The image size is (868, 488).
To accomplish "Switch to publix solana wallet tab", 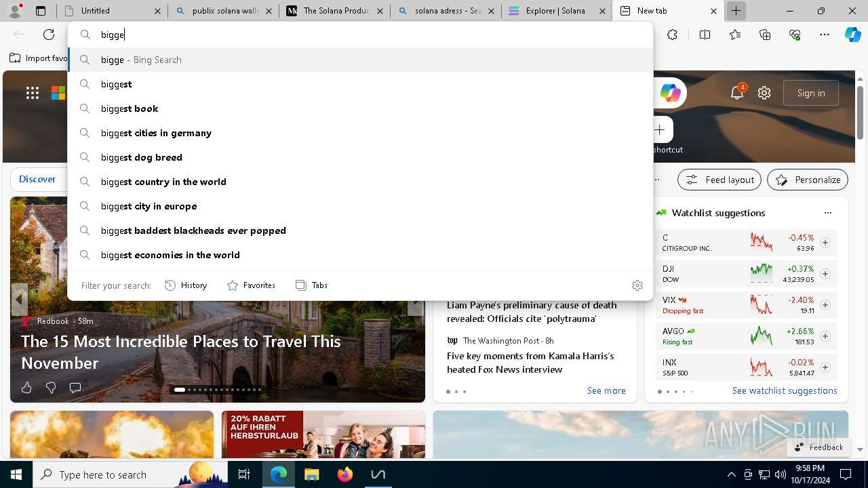I will pos(223,11).
